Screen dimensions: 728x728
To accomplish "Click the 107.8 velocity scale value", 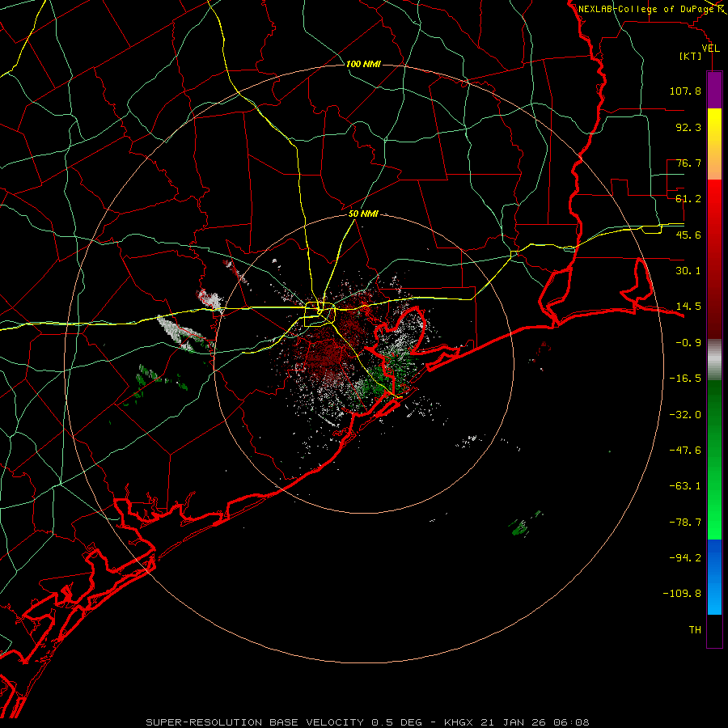I will pos(685,91).
